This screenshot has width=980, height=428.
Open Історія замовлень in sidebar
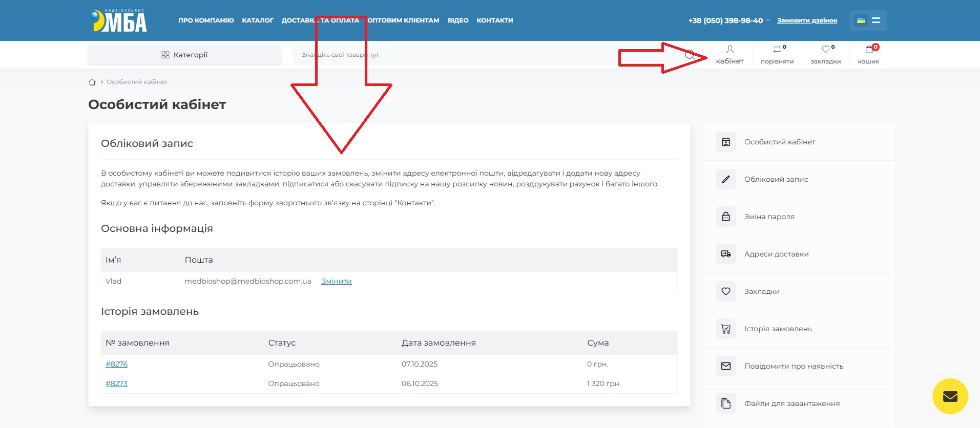click(778, 329)
